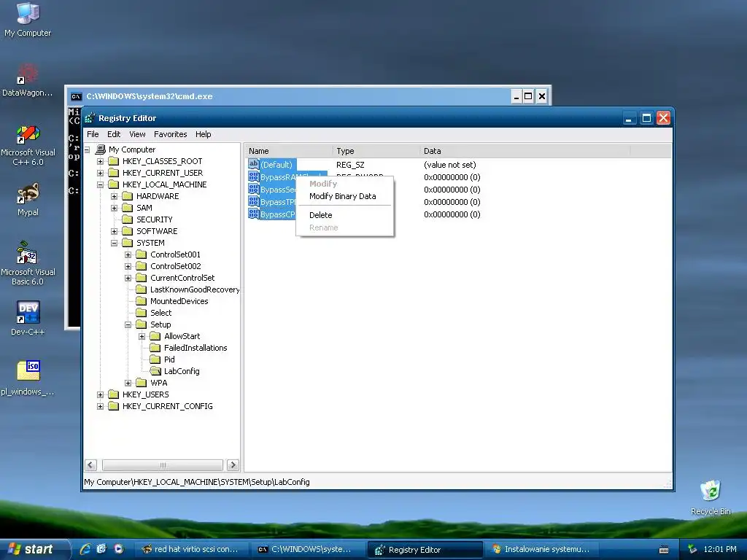Select the LabConfig open folder icon

(155, 371)
